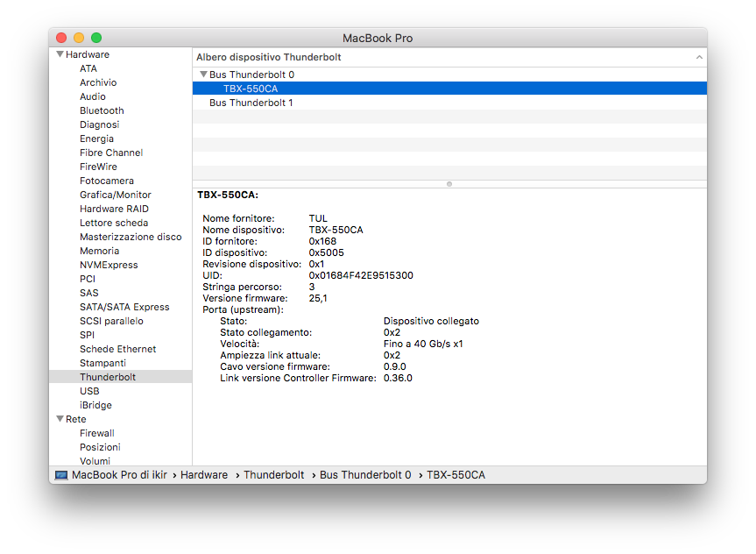Click the TBX-550CA: detail heading

228,195
